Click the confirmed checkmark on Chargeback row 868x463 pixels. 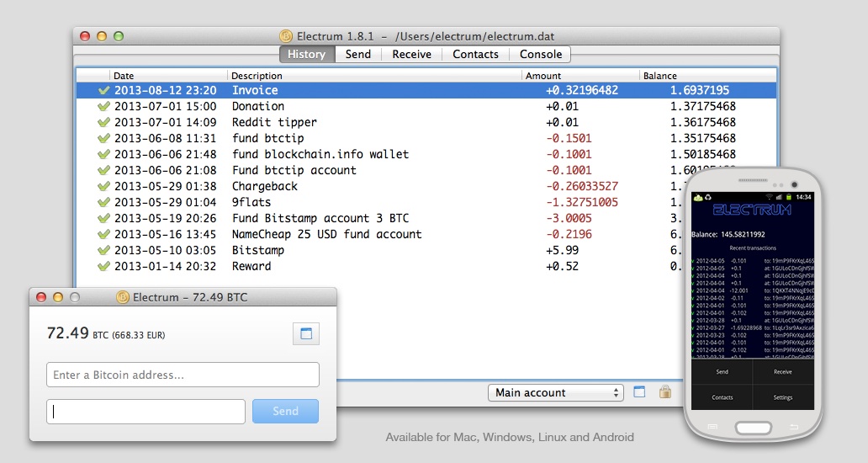(103, 187)
